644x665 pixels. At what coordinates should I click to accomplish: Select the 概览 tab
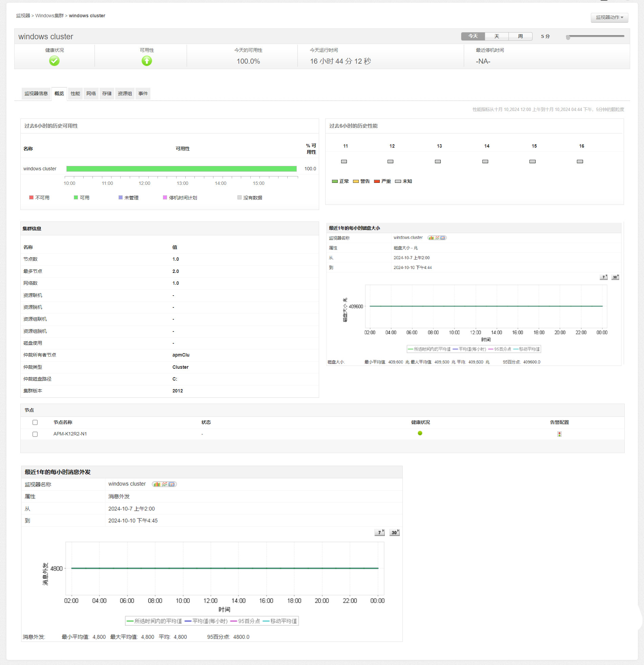(x=59, y=94)
